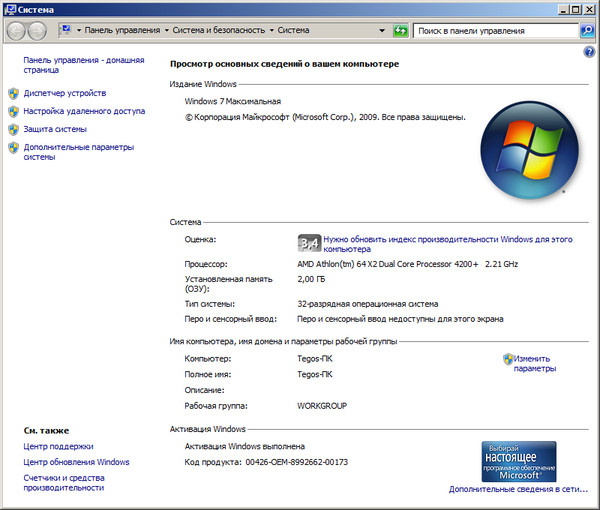600x510 pixels.
Task: Click Windows 7 Максимальная edition text
Action: [233, 101]
